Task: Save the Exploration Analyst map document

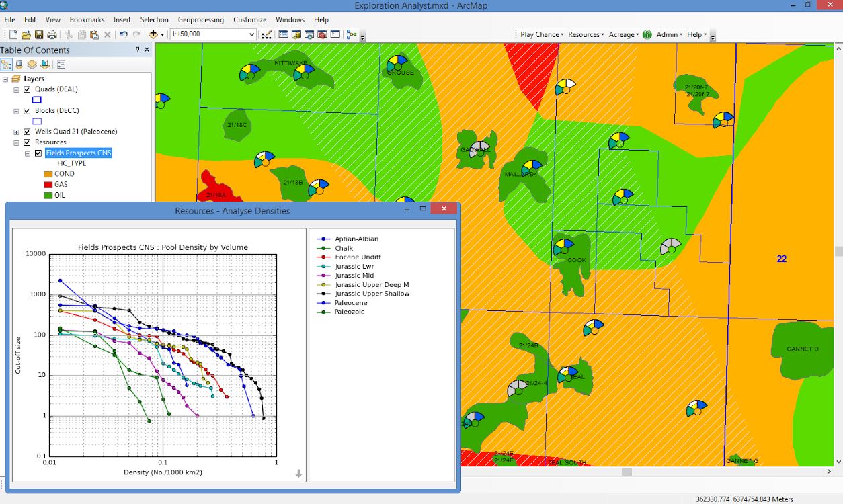Action: [39, 34]
